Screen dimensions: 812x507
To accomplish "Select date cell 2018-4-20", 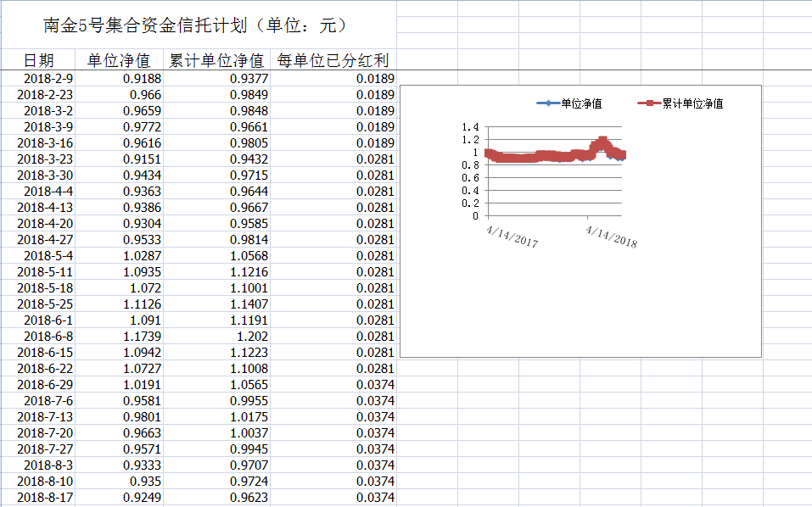I will (x=38, y=223).
